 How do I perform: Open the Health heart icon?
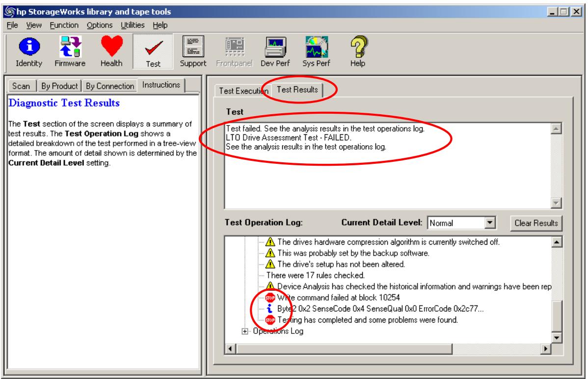point(111,52)
